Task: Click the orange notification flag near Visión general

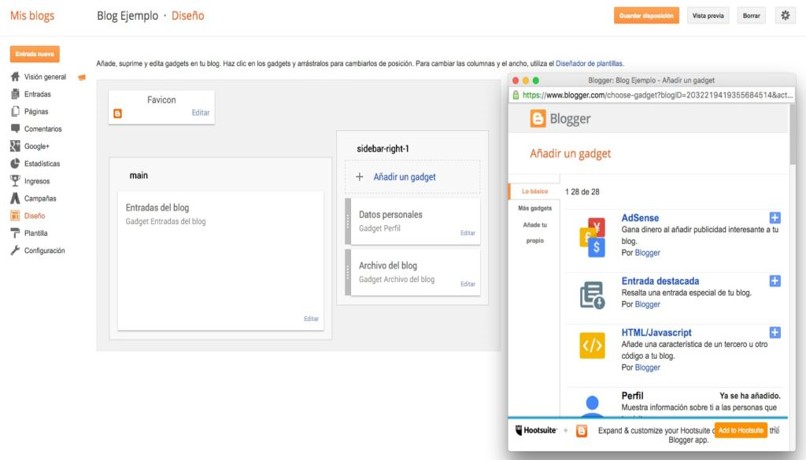Action: tap(82, 78)
